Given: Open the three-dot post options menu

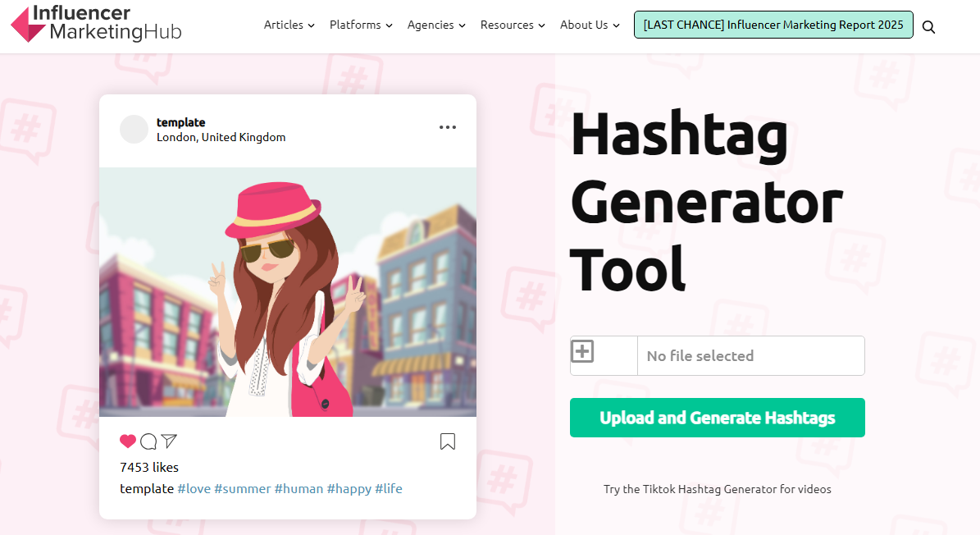Looking at the screenshot, I should point(448,127).
